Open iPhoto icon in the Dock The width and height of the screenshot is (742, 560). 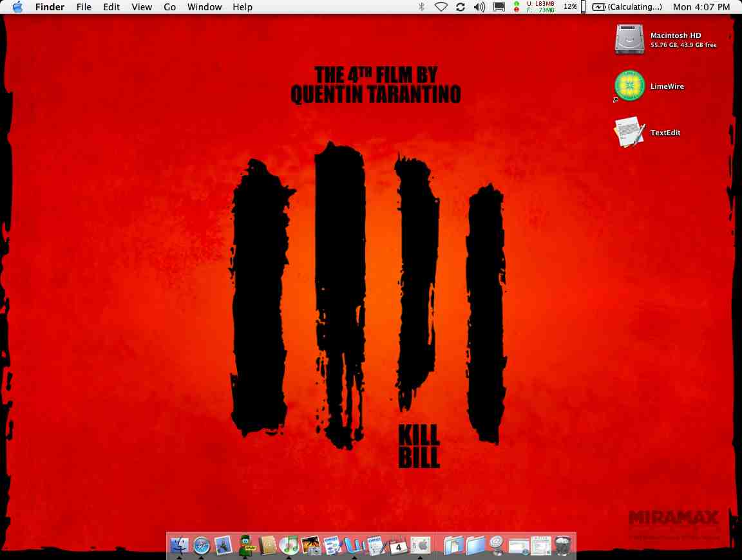(x=311, y=545)
